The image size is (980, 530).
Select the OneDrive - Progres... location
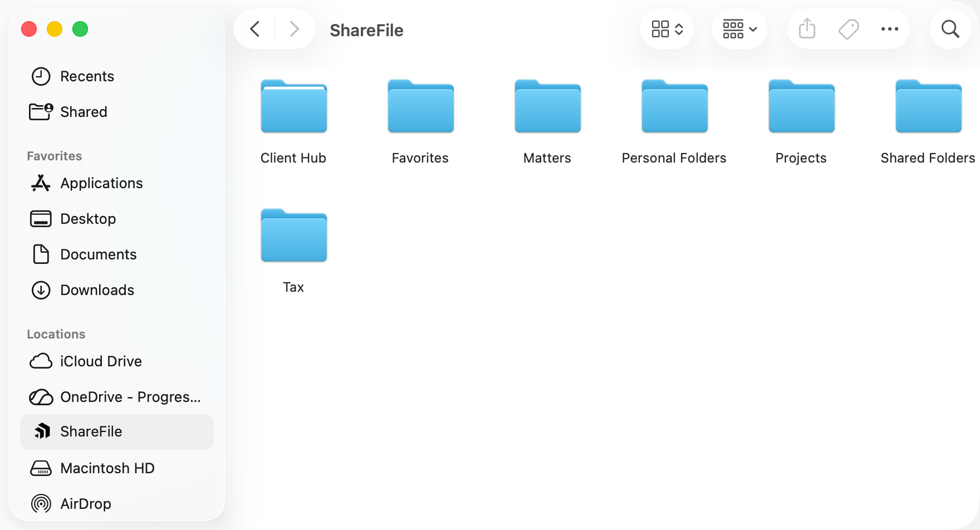pos(117,397)
